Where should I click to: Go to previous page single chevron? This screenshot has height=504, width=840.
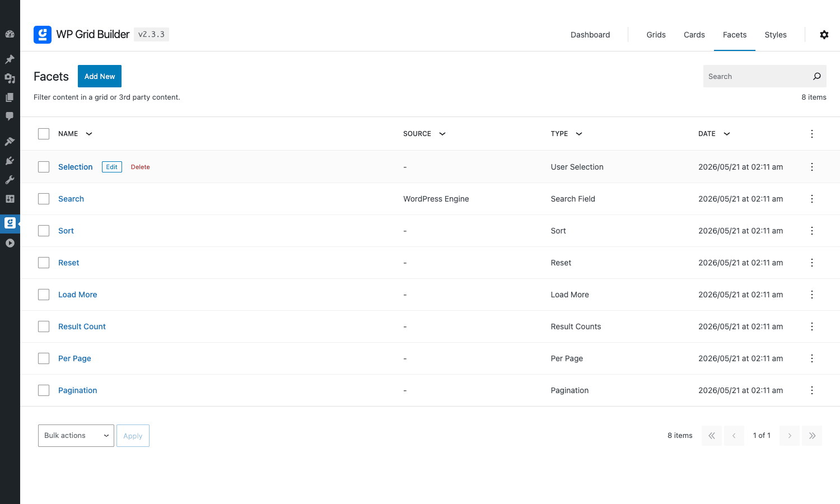tap(734, 436)
